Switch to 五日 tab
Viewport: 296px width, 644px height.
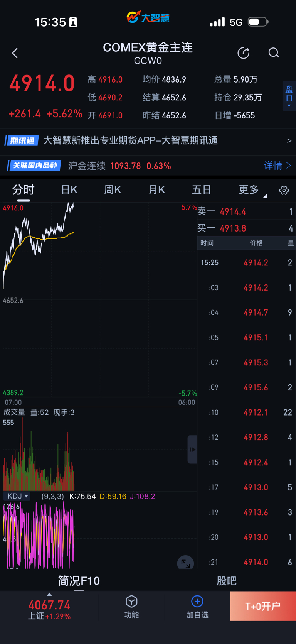pyautogui.click(x=202, y=190)
